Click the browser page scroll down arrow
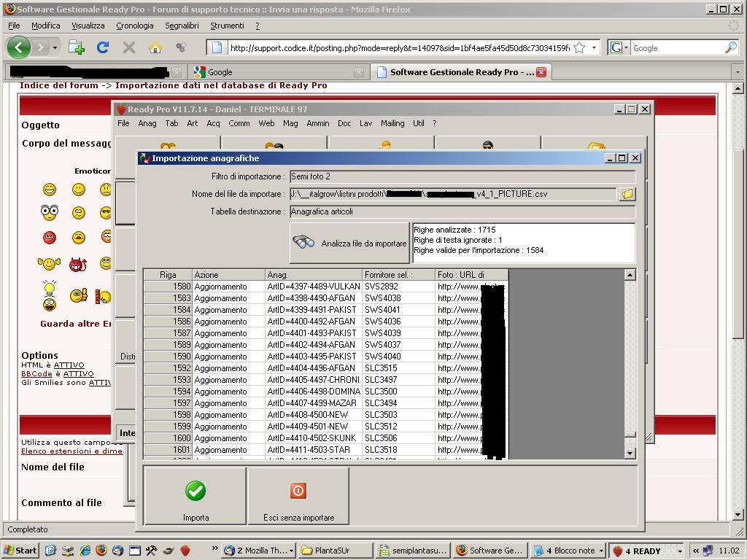Image resolution: width=747 pixels, height=560 pixels. pyautogui.click(x=738, y=515)
